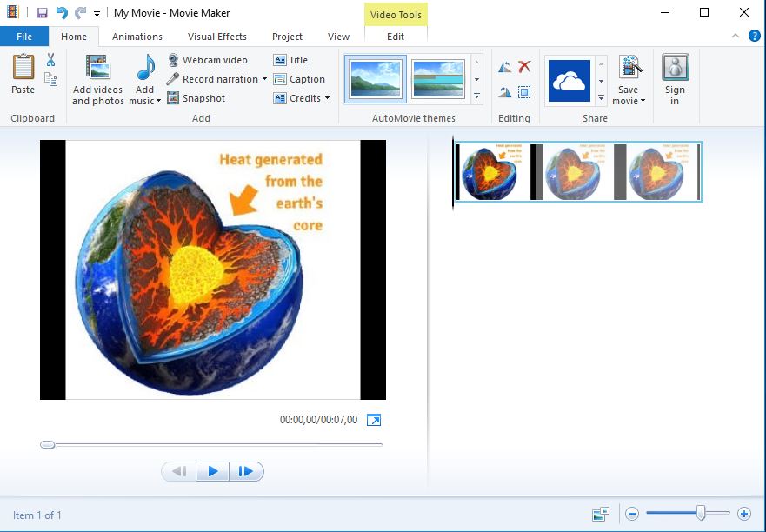Switch to the Animations tab
The height and width of the screenshot is (532, 766).
tap(137, 37)
